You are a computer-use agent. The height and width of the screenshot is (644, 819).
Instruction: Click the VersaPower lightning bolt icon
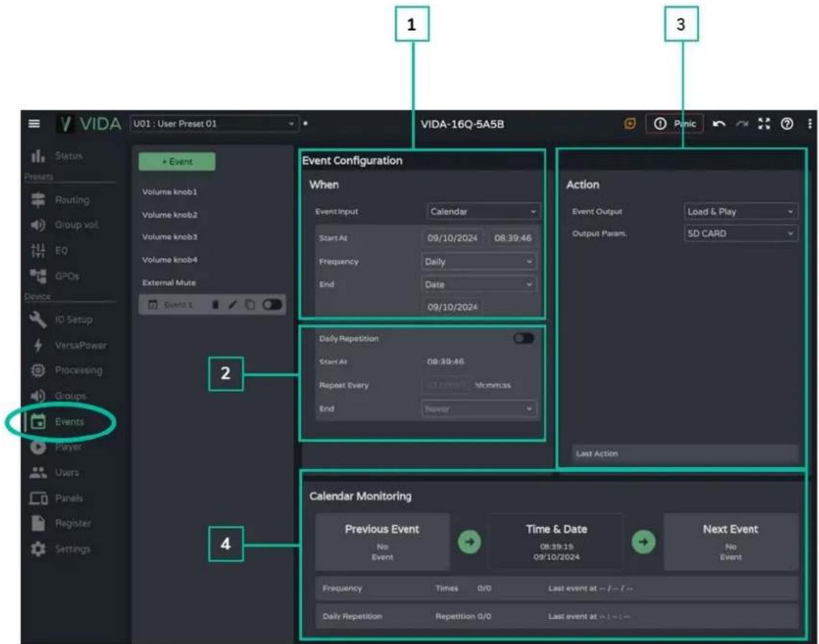pos(37,345)
